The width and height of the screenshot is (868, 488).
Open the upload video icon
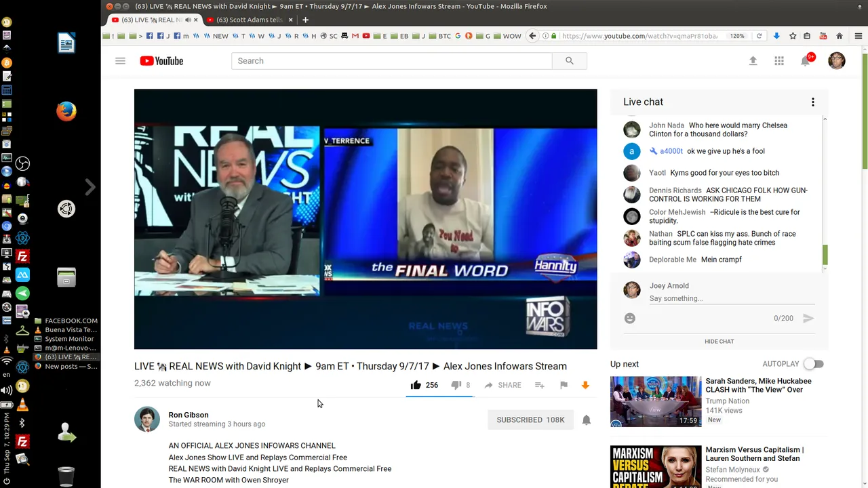[x=753, y=61]
